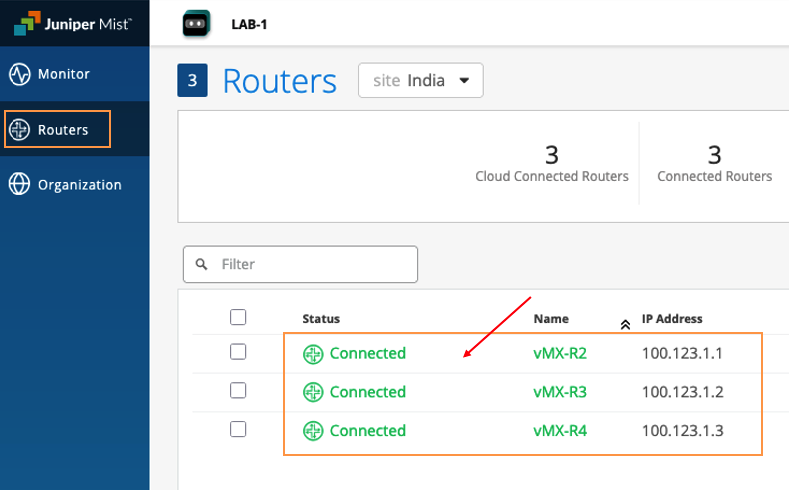790x490 pixels.
Task: Open the site India dropdown
Action: click(x=420, y=81)
